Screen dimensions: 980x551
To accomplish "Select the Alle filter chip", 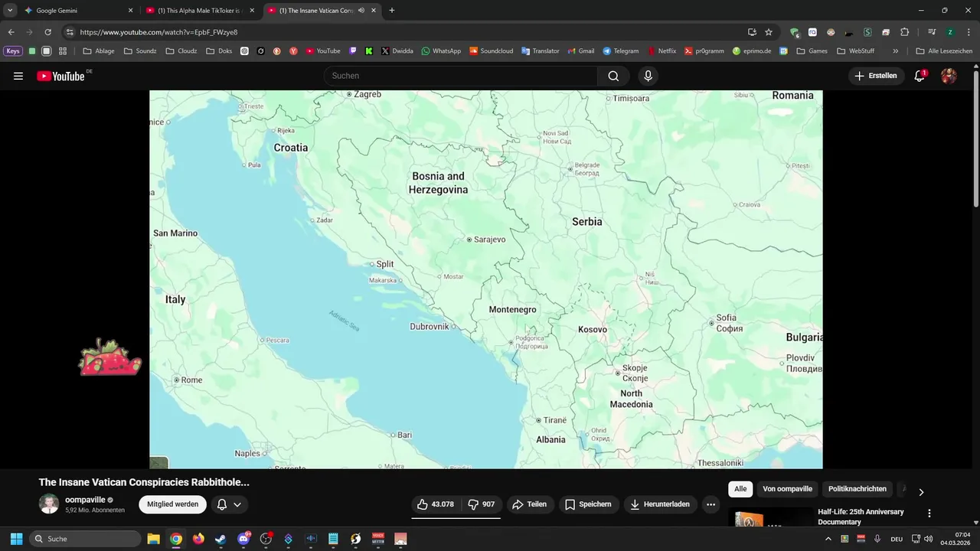I will (x=740, y=489).
